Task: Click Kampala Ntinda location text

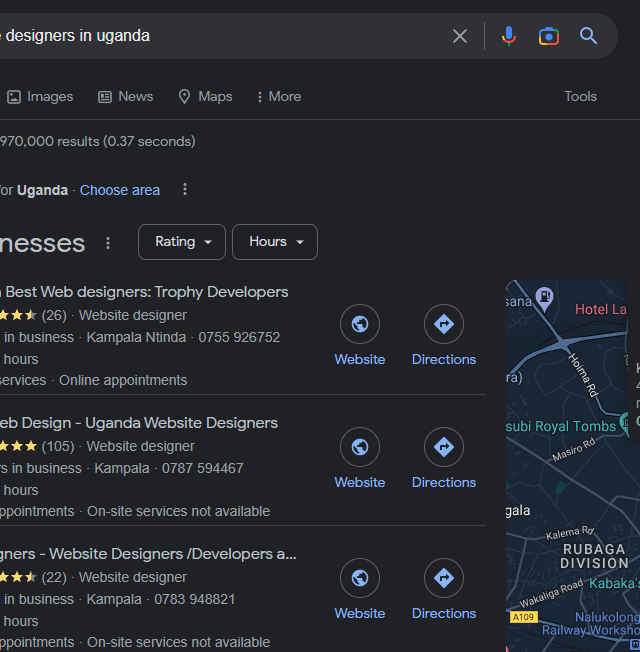Action: click(x=136, y=337)
